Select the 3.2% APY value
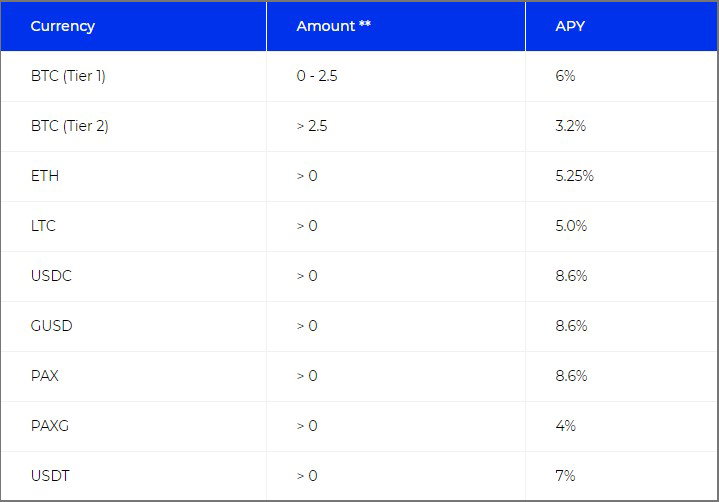Viewport: 719px width, 502px height. click(x=570, y=126)
